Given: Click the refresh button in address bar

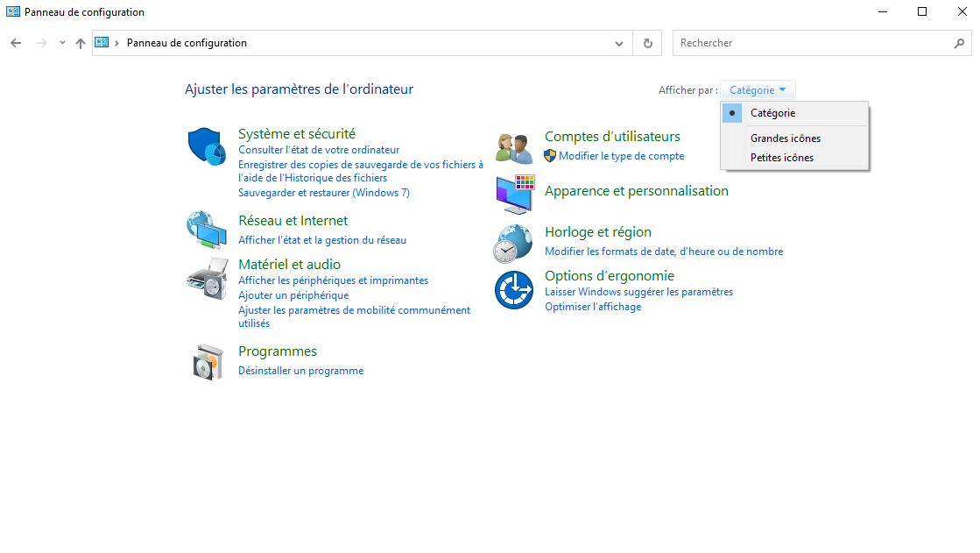Looking at the screenshot, I should click(647, 43).
